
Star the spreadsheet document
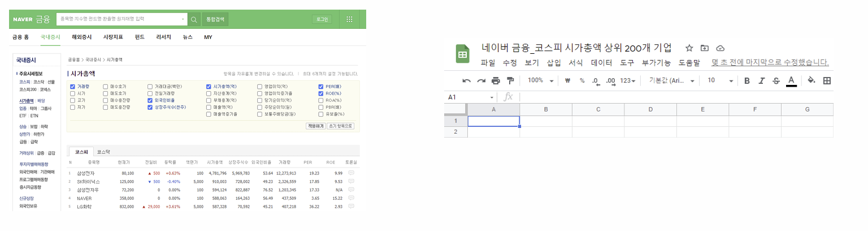[689, 48]
